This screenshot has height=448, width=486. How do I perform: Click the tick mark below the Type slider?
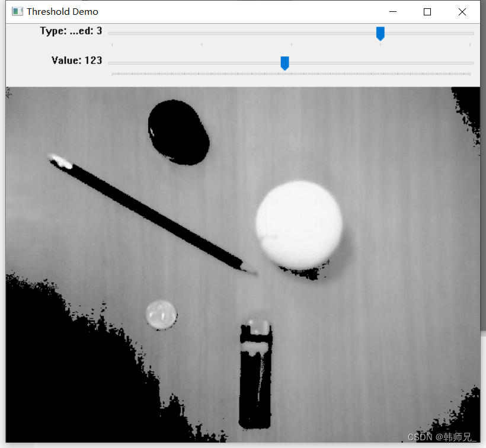point(291,43)
